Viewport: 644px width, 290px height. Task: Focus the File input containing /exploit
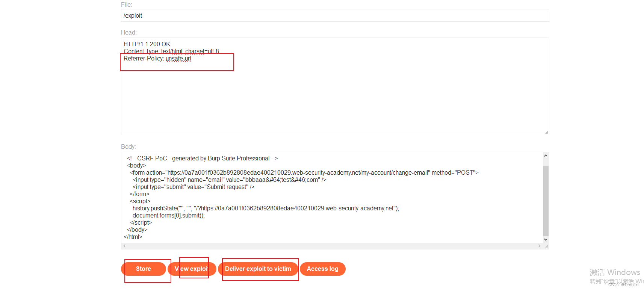point(335,15)
